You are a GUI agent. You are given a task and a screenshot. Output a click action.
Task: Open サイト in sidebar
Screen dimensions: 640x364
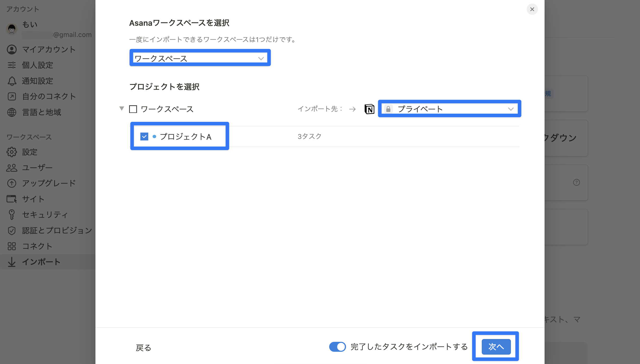pos(48,199)
